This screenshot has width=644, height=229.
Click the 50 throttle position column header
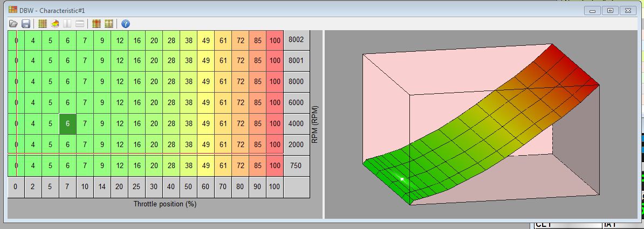[x=189, y=187]
